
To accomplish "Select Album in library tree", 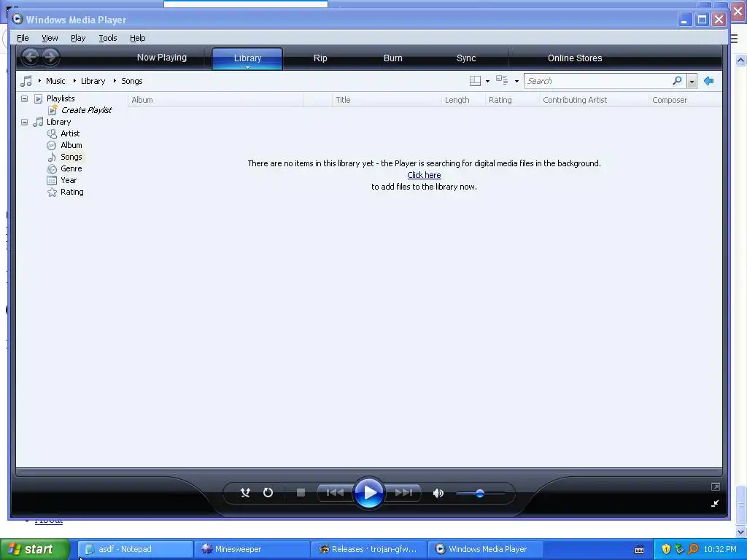I will click(71, 145).
